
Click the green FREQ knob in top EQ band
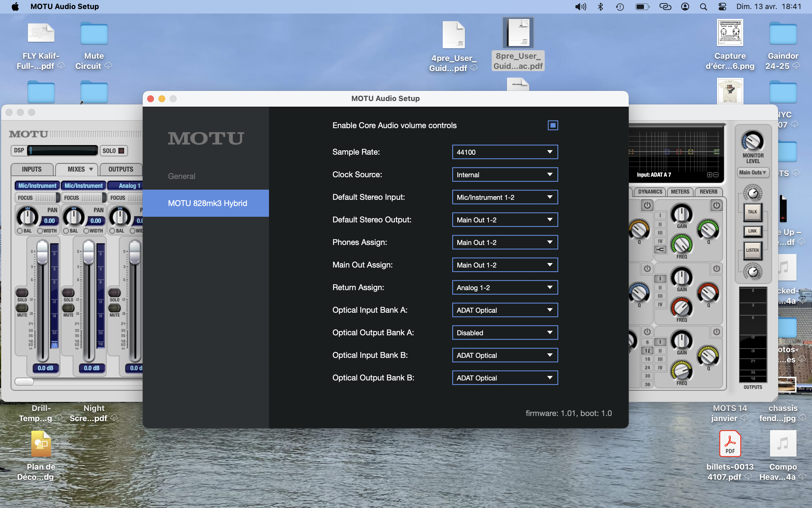[x=681, y=244]
